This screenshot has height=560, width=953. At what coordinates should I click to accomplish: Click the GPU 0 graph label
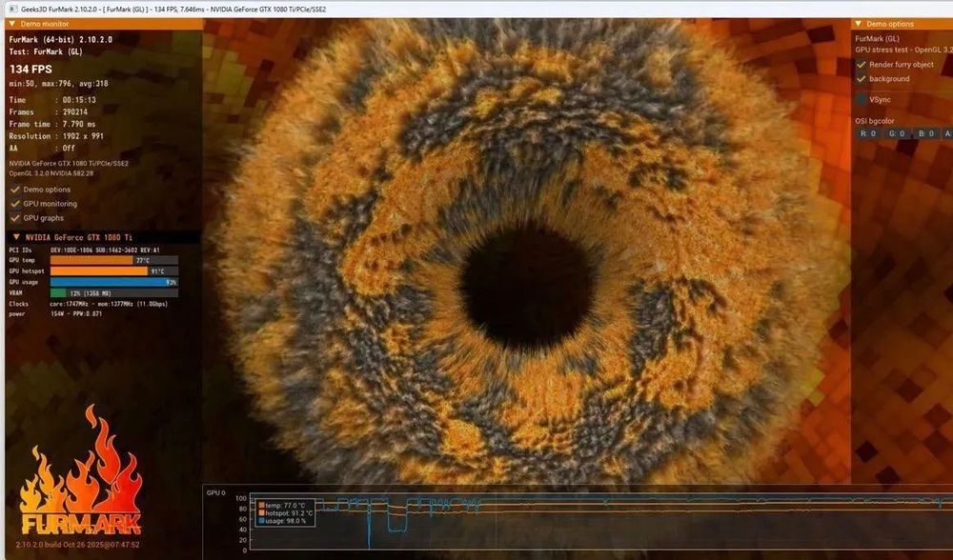coord(215,492)
